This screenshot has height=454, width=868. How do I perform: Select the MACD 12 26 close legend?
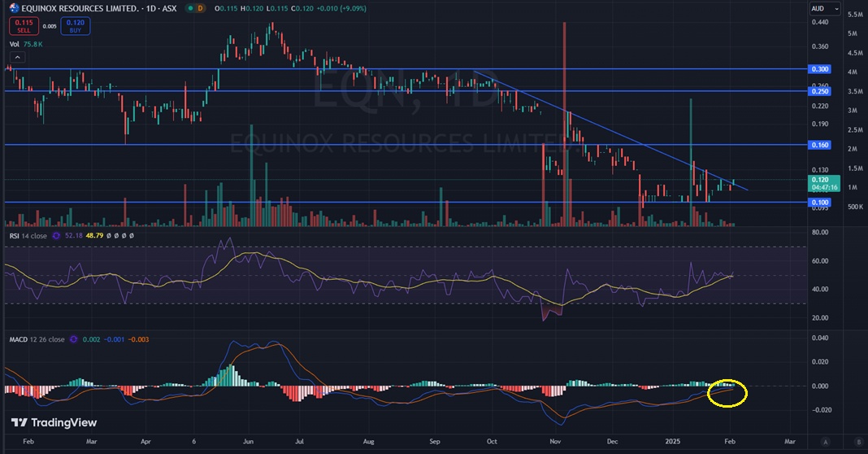pos(37,339)
